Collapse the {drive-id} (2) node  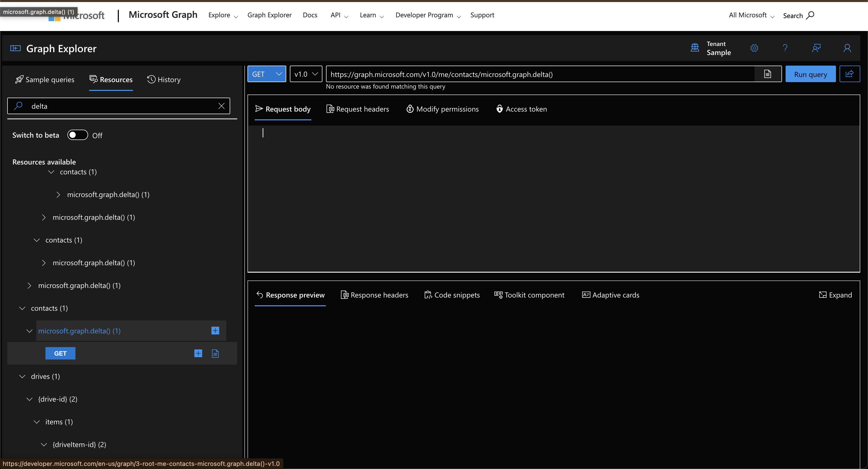[30, 399]
